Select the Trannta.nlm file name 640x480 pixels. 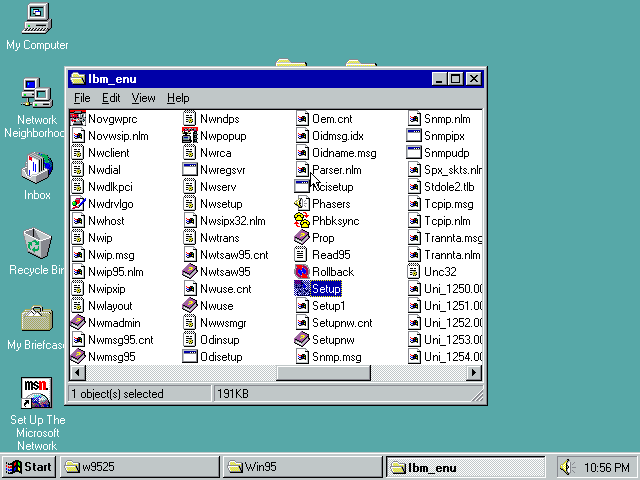(452, 255)
